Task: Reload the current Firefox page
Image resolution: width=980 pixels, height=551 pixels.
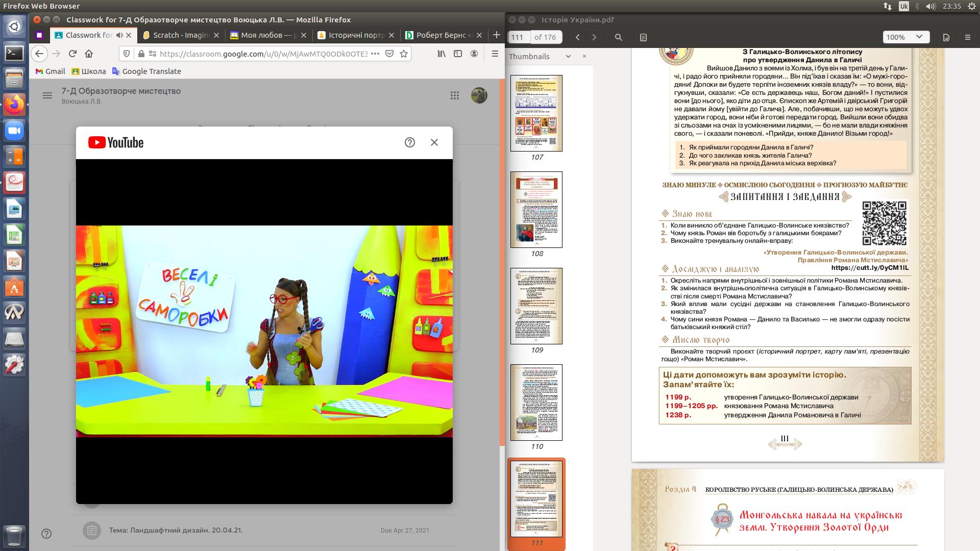Action: tap(72, 54)
